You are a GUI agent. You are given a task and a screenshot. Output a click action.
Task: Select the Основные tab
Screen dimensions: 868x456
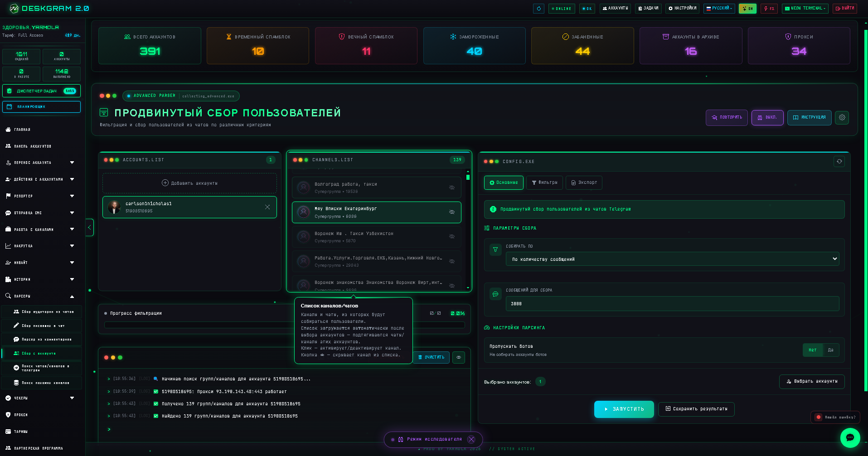tap(504, 182)
